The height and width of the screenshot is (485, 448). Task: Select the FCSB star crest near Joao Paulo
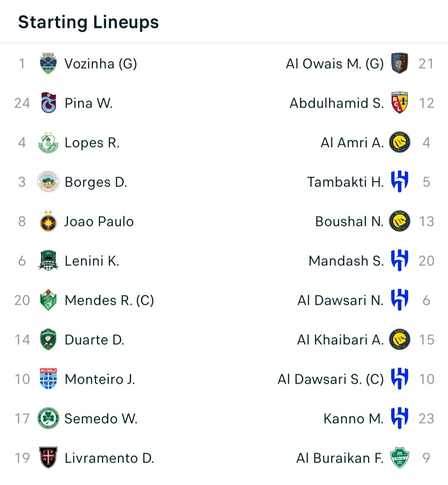(48, 221)
